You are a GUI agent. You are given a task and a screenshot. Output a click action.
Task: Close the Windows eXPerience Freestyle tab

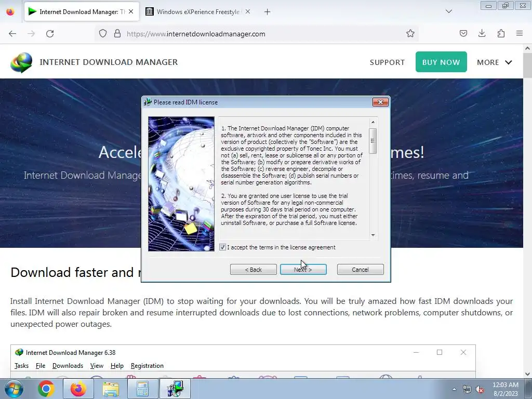coord(248,11)
